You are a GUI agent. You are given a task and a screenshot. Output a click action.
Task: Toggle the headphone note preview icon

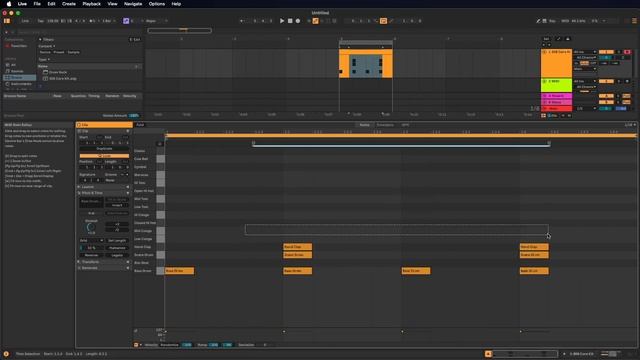pyautogui.click(x=160, y=144)
